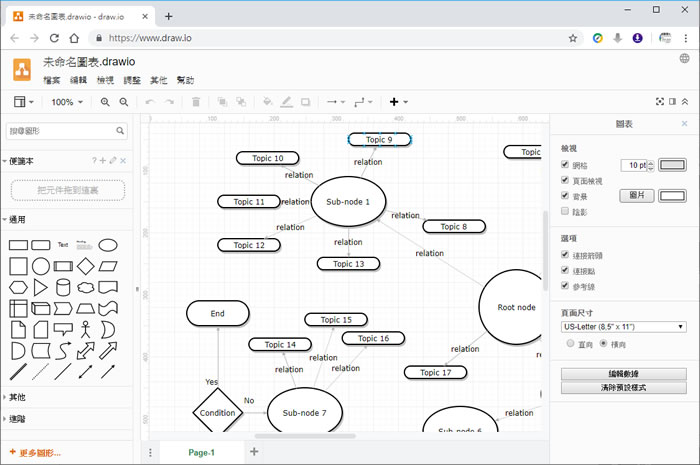
Task: Click the delete trash can icon
Action: tap(196, 102)
